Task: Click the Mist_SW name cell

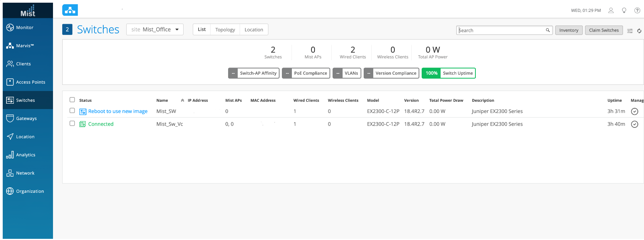Action: (166, 111)
